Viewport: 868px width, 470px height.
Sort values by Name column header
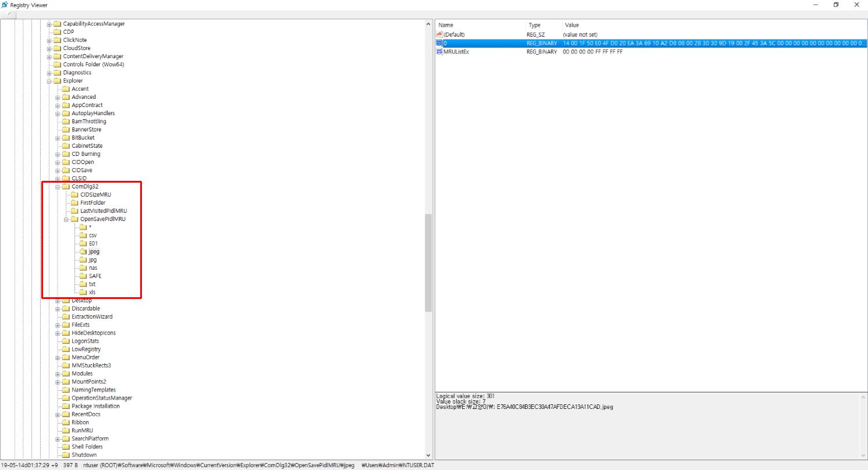click(481, 26)
